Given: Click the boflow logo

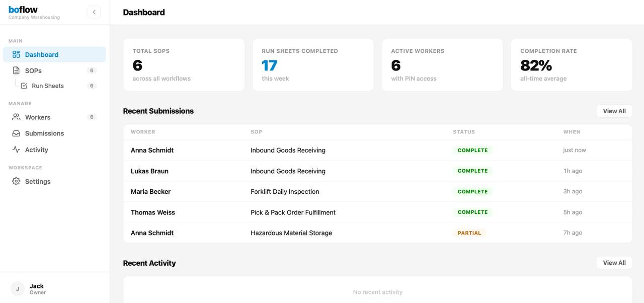Looking at the screenshot, I should coord(23,9).
